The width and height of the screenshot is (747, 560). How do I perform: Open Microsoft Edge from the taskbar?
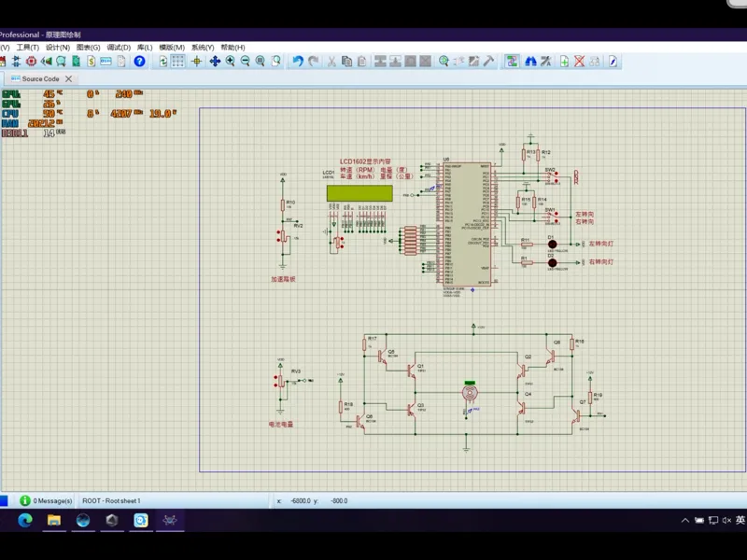pos(25,520)
